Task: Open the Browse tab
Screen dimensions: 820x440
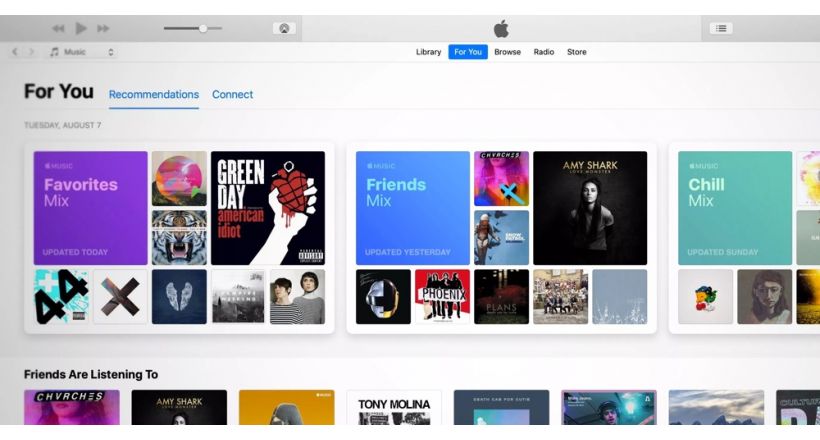Action: (x=507, y=52)
